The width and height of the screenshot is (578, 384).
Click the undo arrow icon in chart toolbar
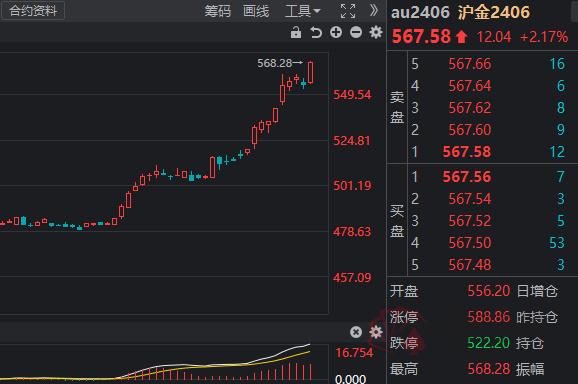point(316,32)
